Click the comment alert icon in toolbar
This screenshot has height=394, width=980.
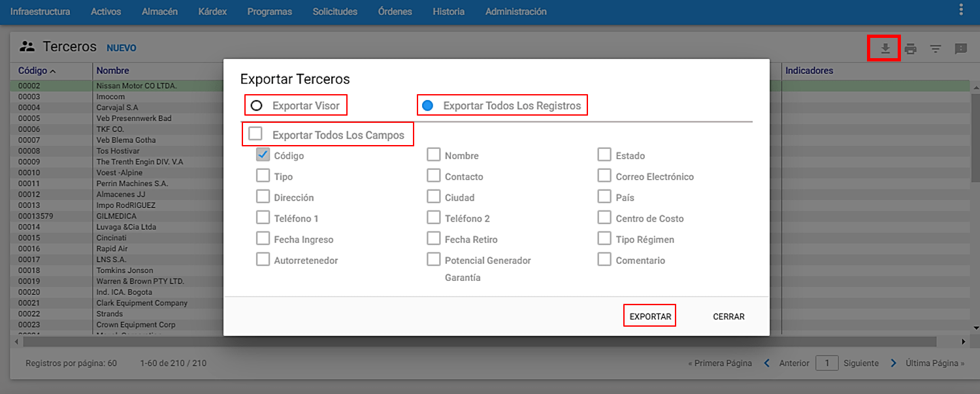point(960,49)
